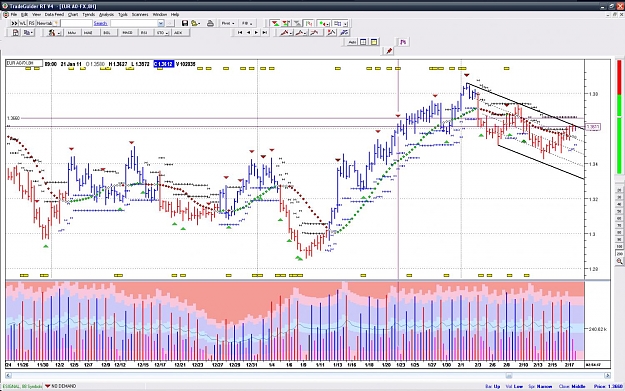Open the key icon dropdown

196,23
